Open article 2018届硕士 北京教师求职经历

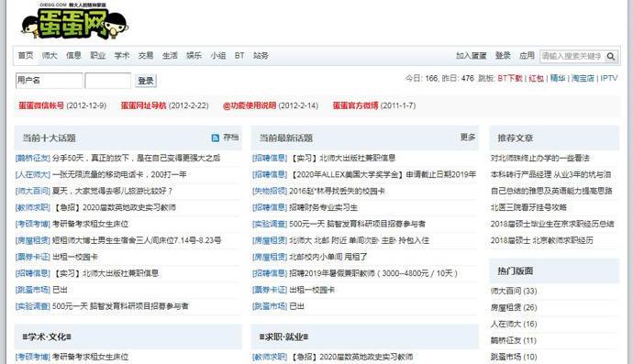pos(542,240)
